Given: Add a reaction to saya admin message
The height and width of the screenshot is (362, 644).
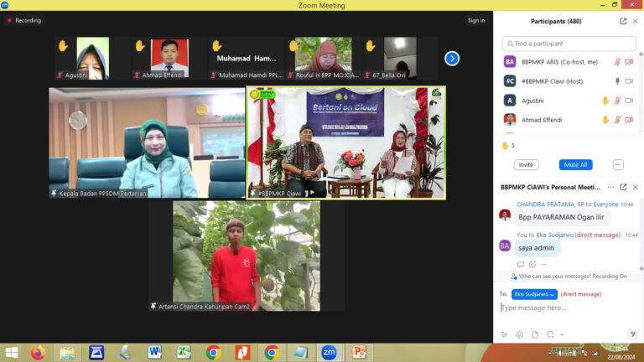Looking at the screenshot, I should 532,264.
